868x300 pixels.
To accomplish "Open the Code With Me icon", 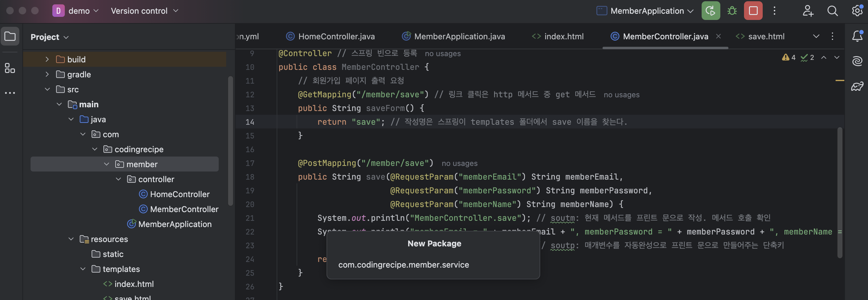I will tap(808, 11).
